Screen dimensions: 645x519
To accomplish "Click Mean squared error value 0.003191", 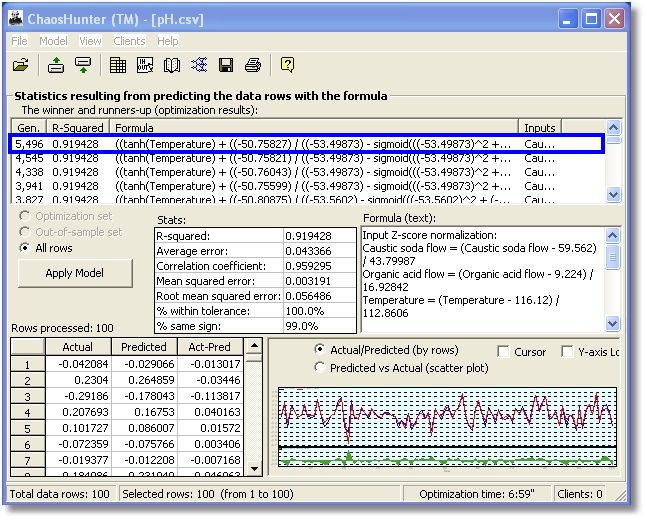I will [319, 281].
